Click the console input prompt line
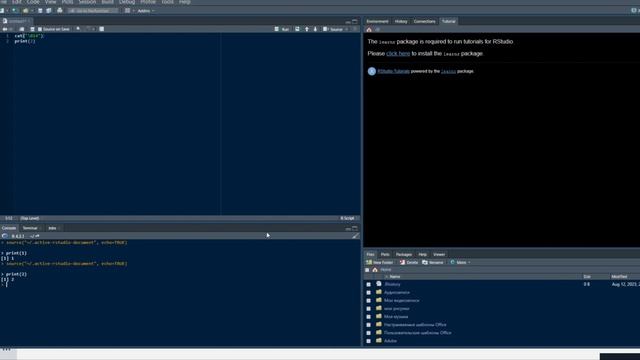This screenshot has height=360, width=640. (180, 284)
